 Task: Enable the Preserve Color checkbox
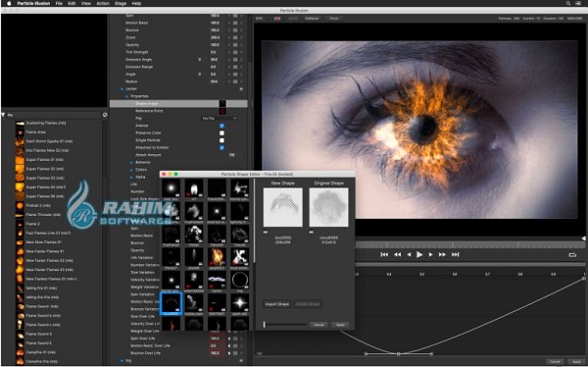click(221, 133)
